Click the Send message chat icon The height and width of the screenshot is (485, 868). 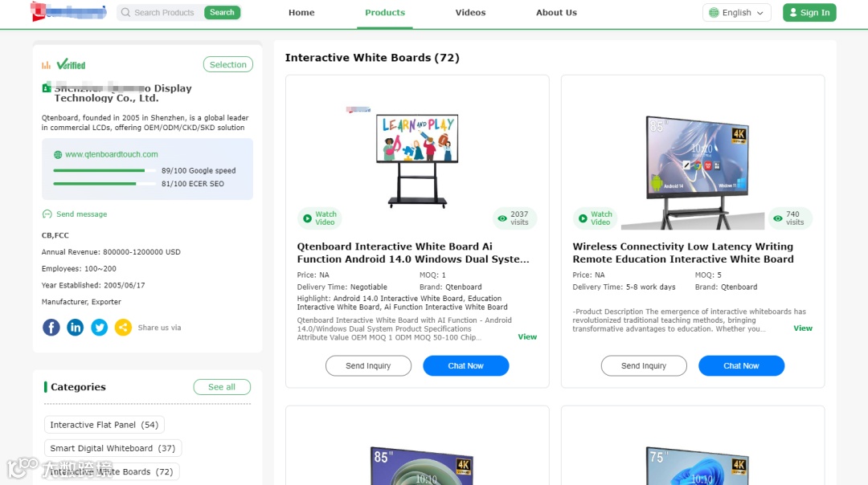tap(47, 214)
